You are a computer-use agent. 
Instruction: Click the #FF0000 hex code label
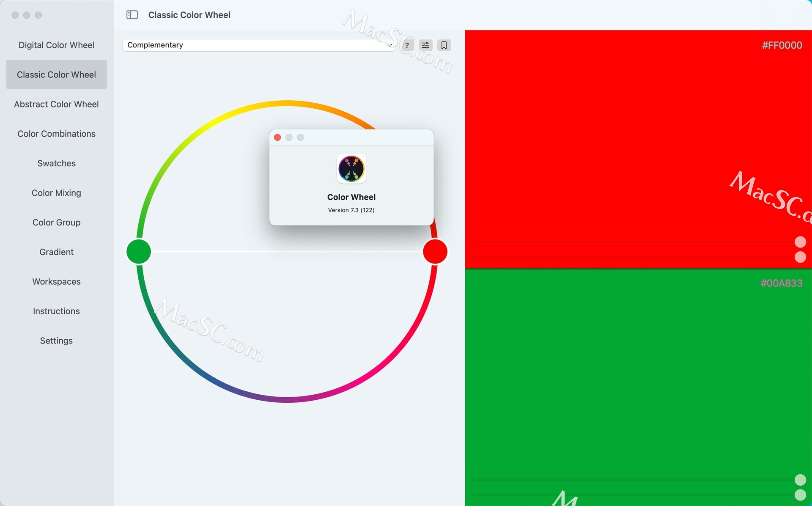782,45
